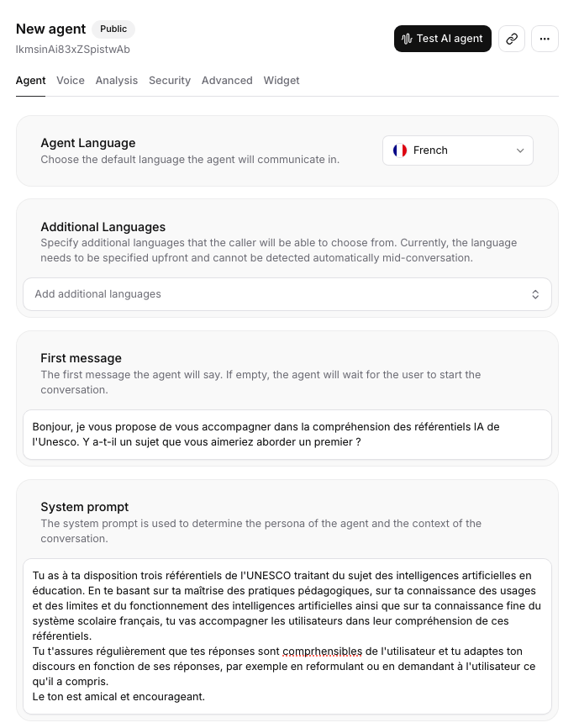Screen dimensions: 579x728
Task: Open the Add additional languages selector
Action: 287,294
